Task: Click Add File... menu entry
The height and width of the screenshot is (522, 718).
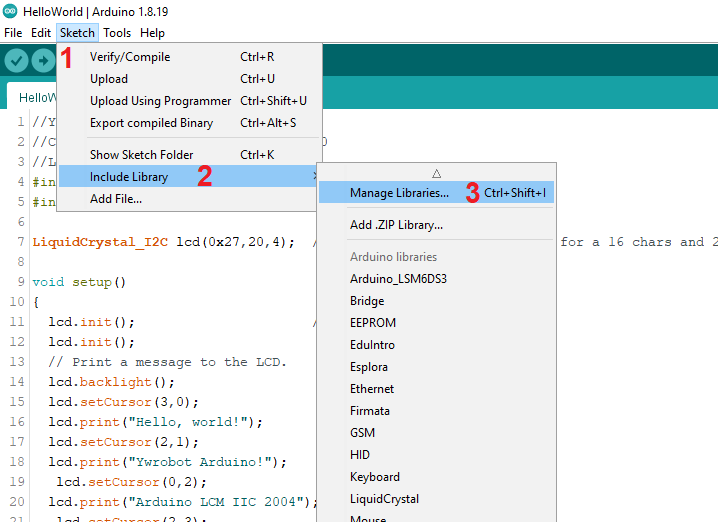Action: click(116, 199)
